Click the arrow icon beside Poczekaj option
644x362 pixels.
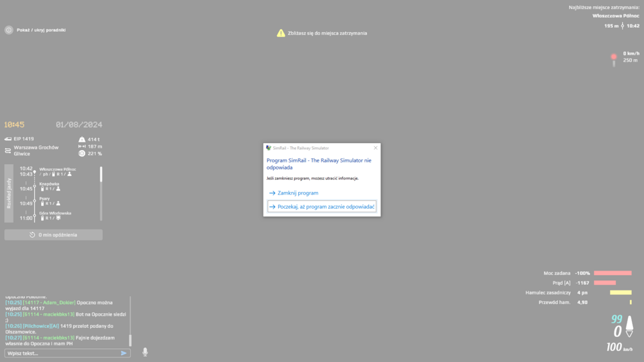pos(272,207)
